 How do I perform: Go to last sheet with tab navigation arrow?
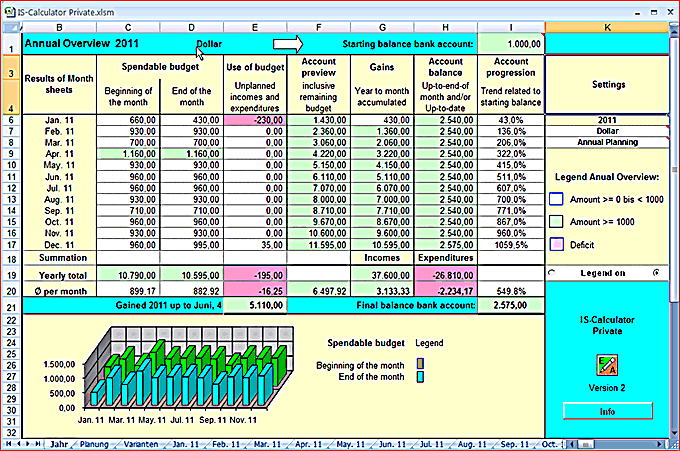pos(38,444)
